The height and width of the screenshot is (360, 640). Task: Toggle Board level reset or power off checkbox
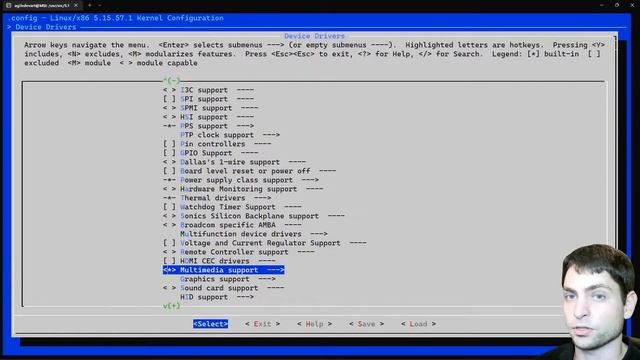(169, 171)
